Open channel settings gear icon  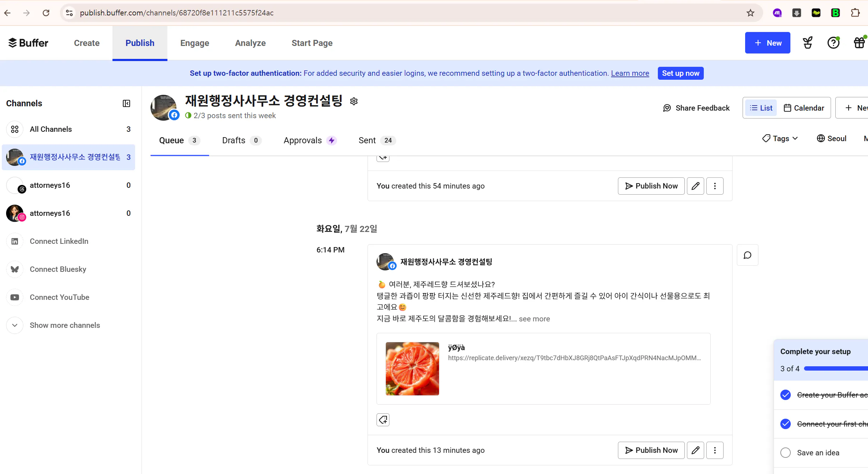coord(354,101)
